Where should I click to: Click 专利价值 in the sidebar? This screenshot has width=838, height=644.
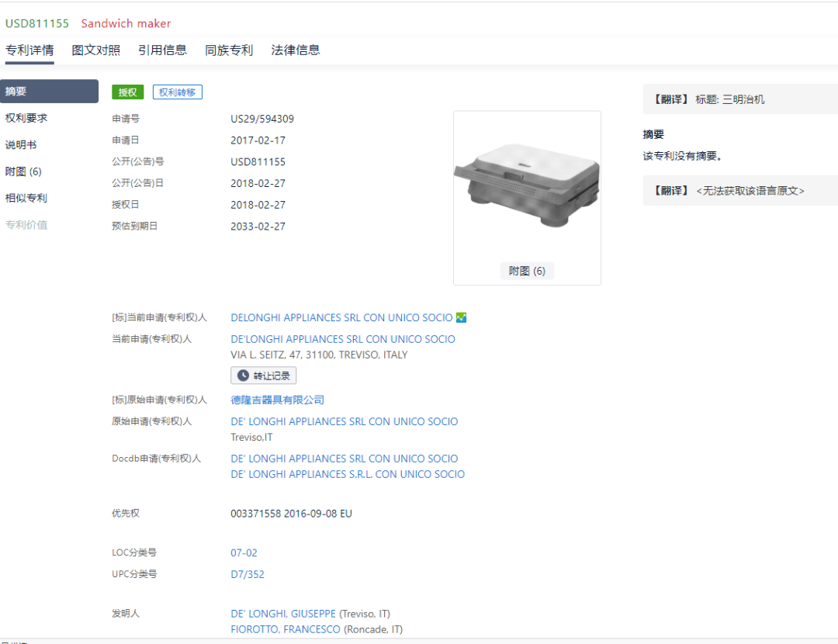(x=26, y=225)
